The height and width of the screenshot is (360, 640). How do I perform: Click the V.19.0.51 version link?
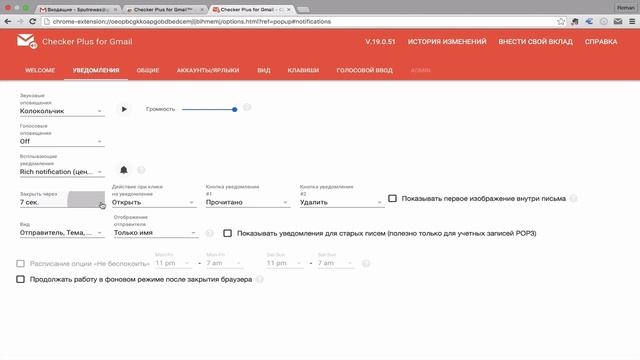[380, 42]
